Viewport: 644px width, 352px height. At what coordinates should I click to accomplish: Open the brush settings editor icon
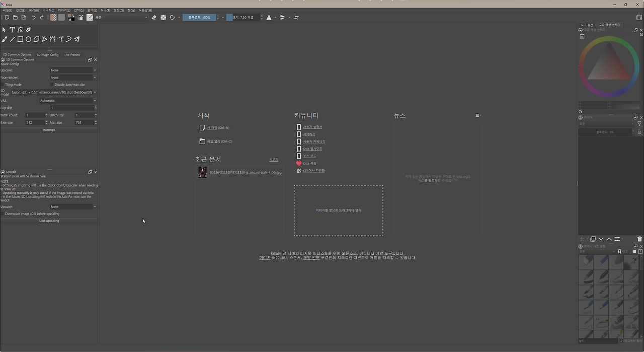tap(80, 17)
